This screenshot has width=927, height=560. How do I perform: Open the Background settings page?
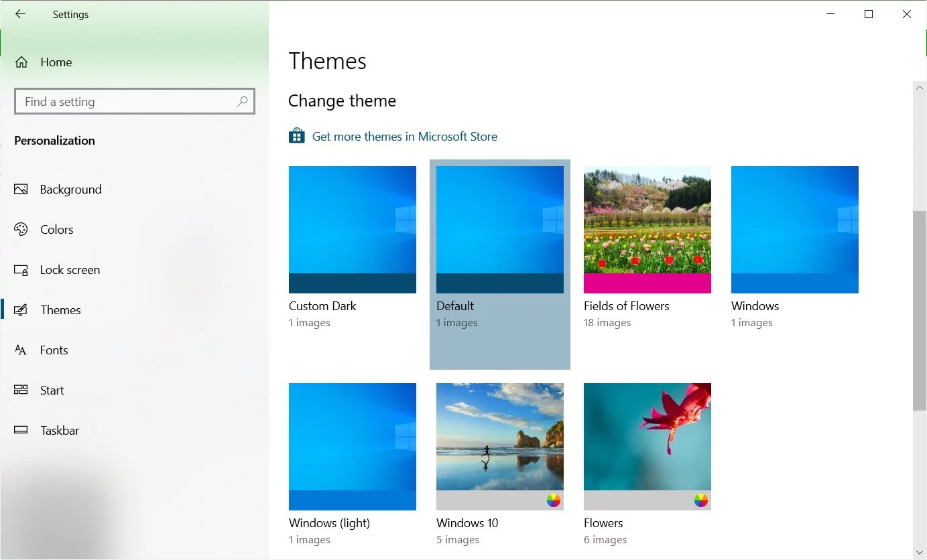tap(134, 190)
